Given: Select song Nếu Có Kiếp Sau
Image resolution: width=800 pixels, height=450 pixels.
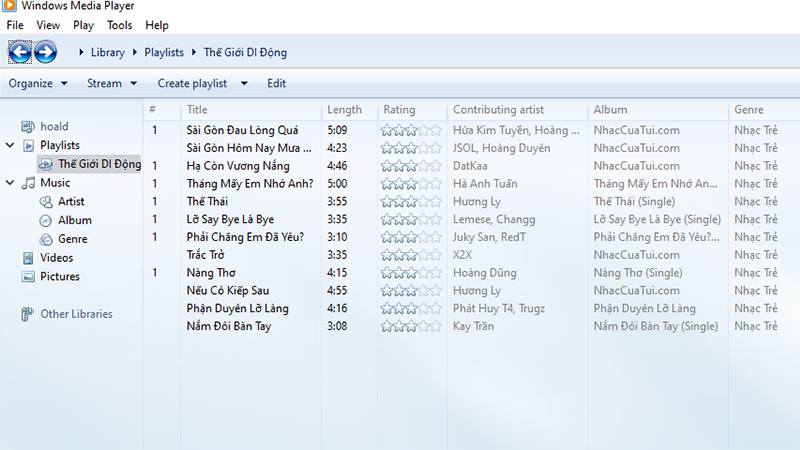Looking at the screenshot, I should click(228, 290).
